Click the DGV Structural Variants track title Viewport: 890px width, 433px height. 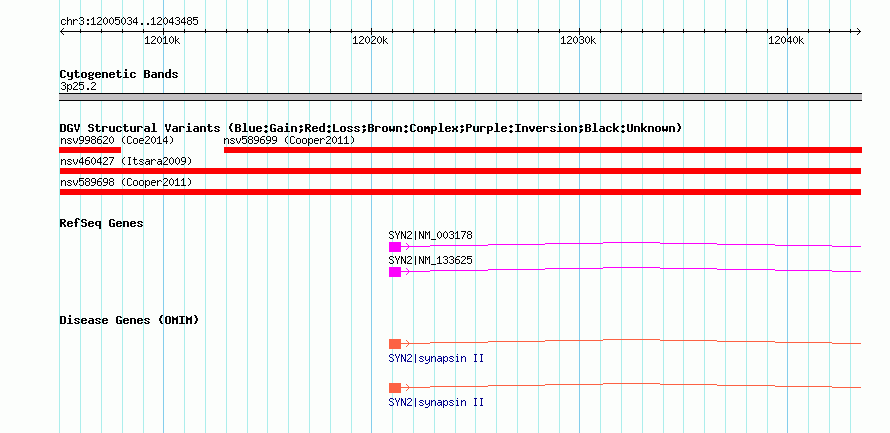370,128
